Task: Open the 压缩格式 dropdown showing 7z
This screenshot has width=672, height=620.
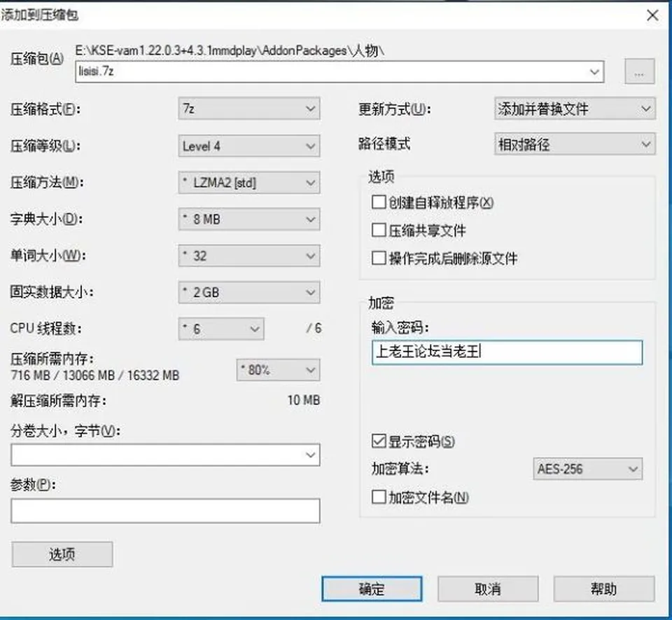Action: [x=249, y=109]
